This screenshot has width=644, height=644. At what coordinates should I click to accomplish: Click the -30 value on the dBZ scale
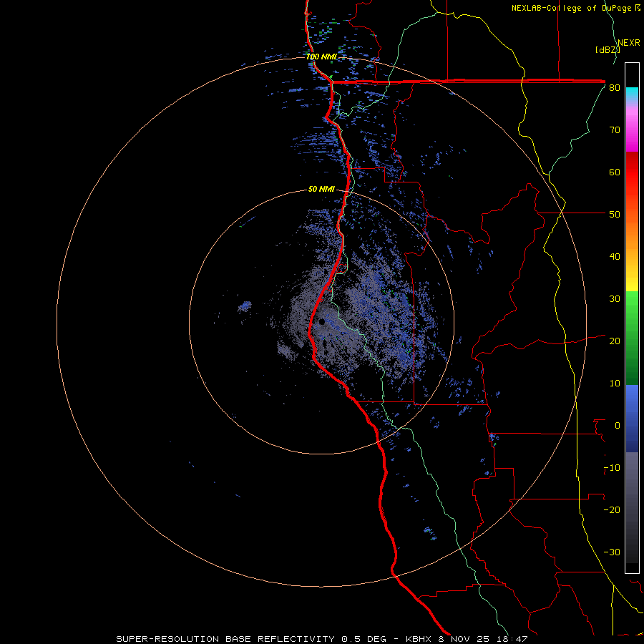[612, 552]
